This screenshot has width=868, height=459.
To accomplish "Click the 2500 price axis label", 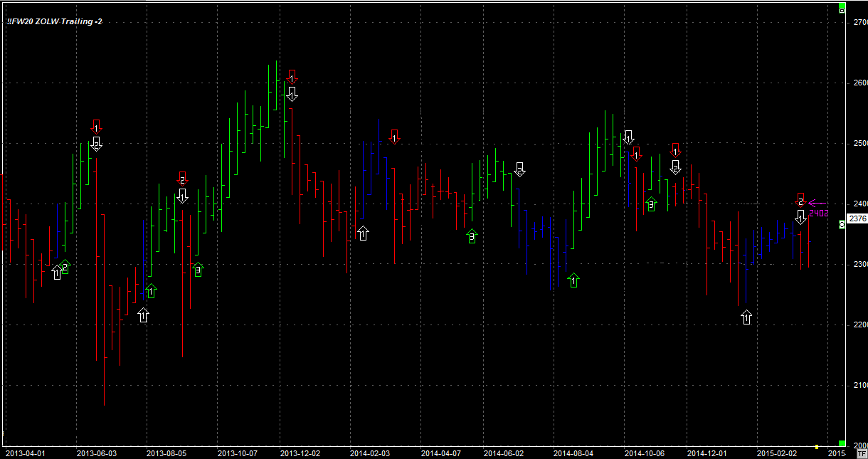I will [x=859, y=144].
